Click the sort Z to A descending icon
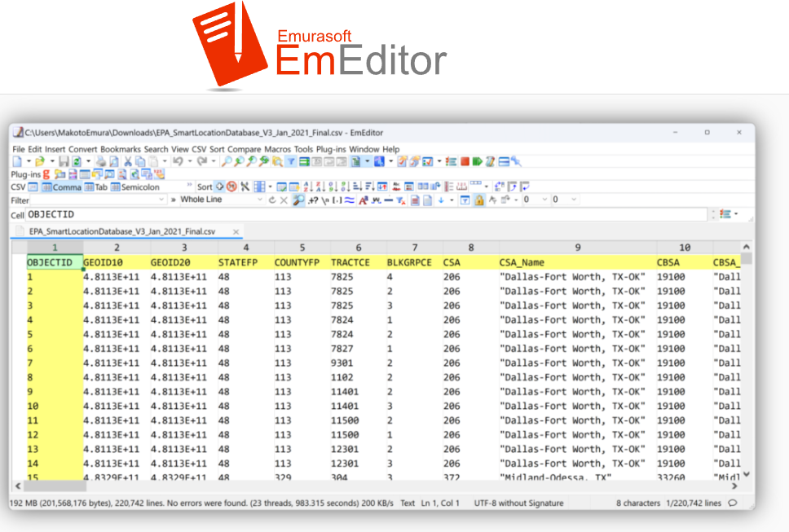 pyautogui.click(x=320, y=187)
